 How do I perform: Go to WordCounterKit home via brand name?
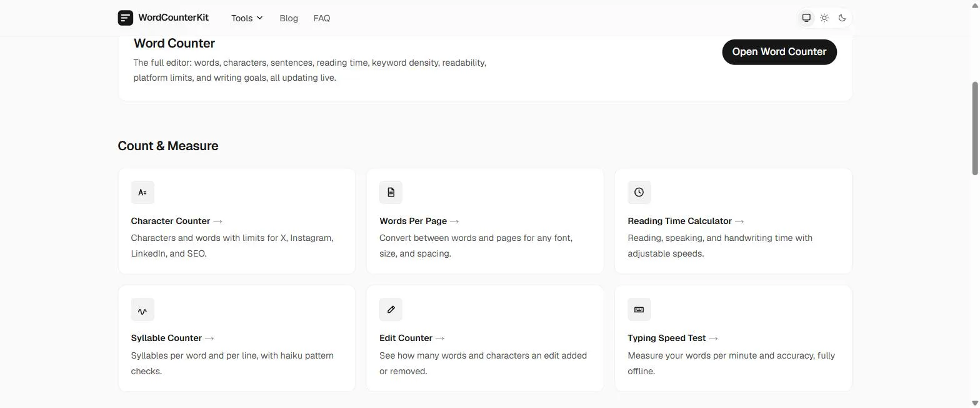tap(173, 18)
